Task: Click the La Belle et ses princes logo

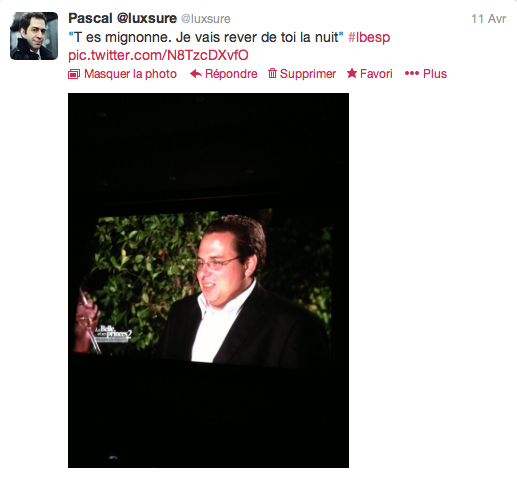Action: (113, 334)
